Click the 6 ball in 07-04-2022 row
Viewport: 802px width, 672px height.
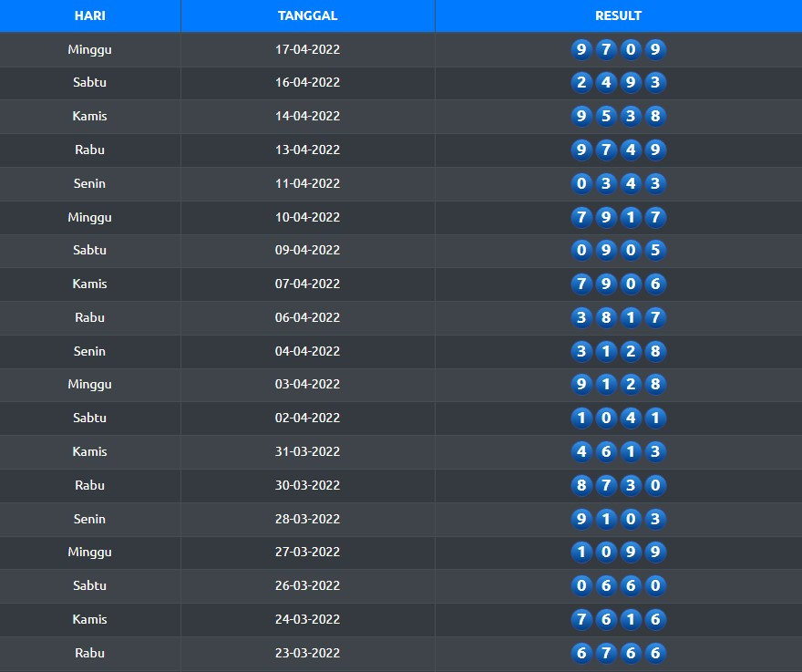655,284
